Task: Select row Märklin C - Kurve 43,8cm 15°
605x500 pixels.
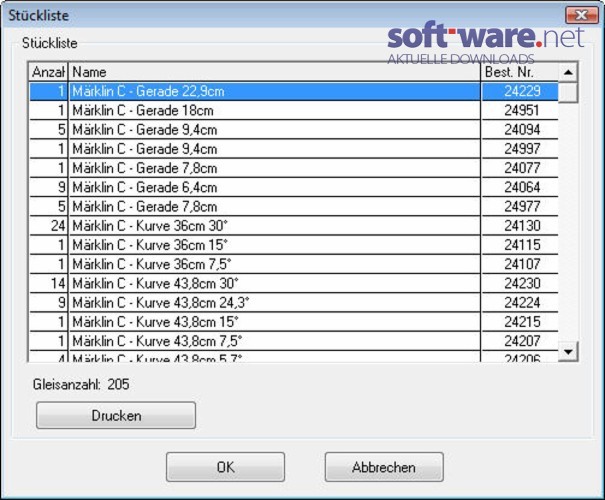Action: pyautogui.click(x=294, y=322)
